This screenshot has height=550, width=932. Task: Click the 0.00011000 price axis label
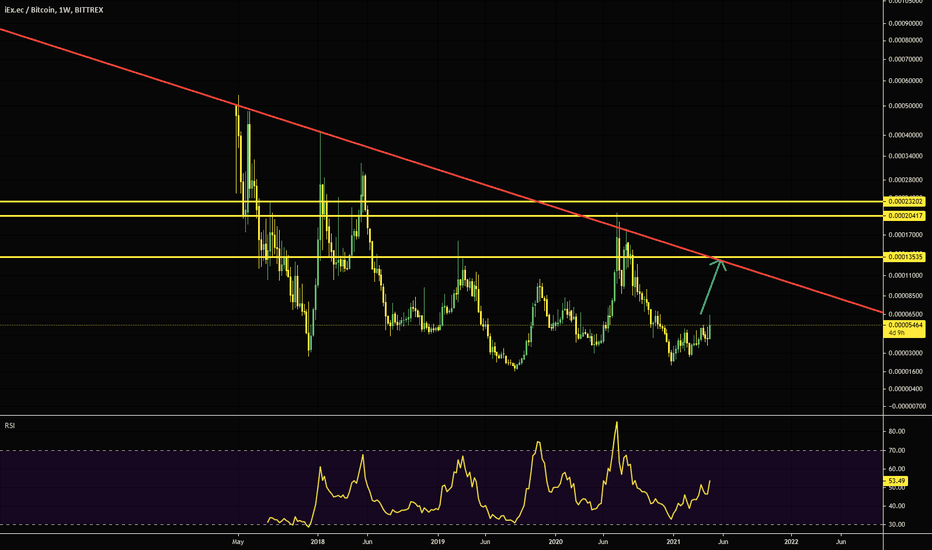pos(906,276)
